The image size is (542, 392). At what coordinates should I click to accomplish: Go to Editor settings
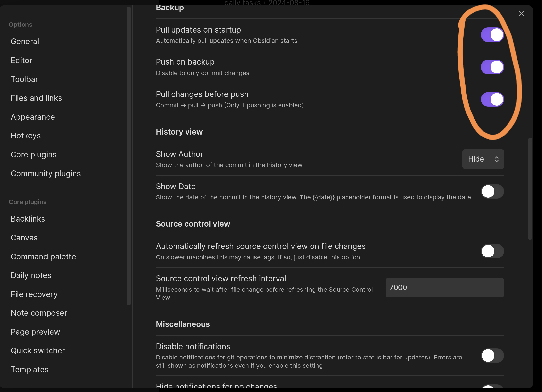point(21,60)
